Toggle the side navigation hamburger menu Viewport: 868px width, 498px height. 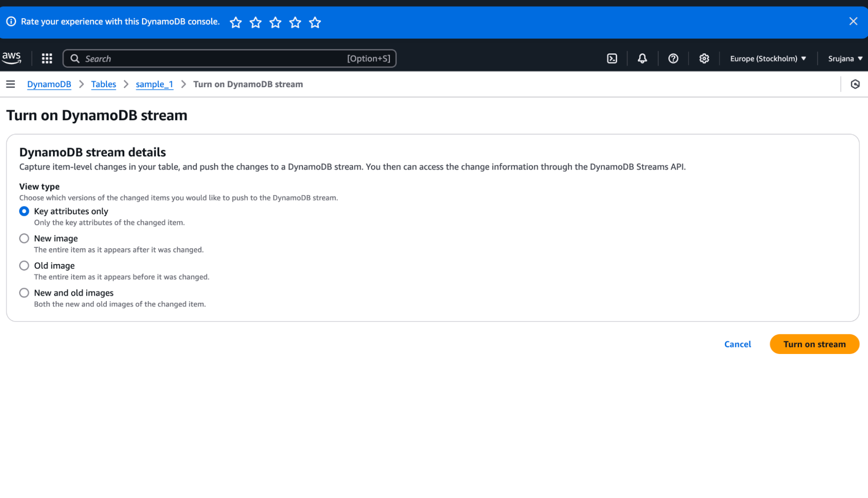(x=10, y=84)
